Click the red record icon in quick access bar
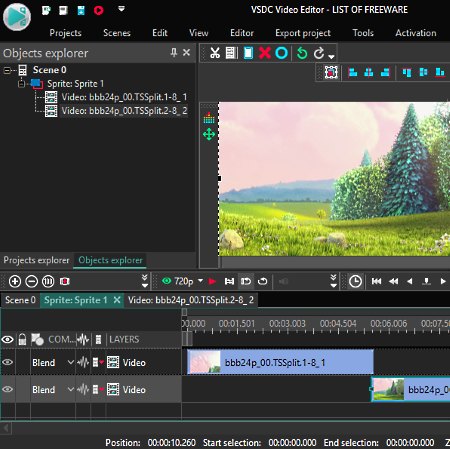The image size is (450, 449). pos(98,11)
